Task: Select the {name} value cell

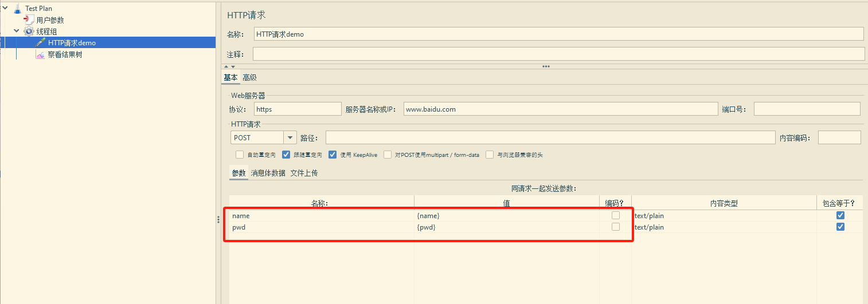Action: tap(507, 215)
